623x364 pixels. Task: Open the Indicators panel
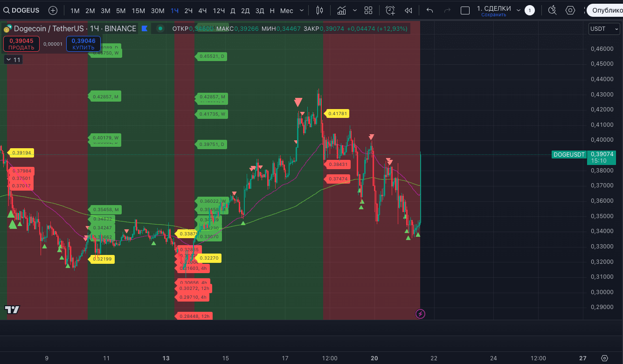coord(342,10)
